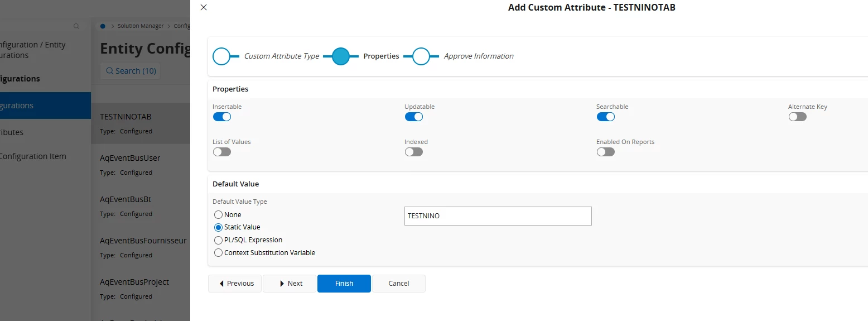Image resolution: width=868 pixels, height=321 pixels.
Task: Open Solution Manager breadcrumb link
Action: 141,26
